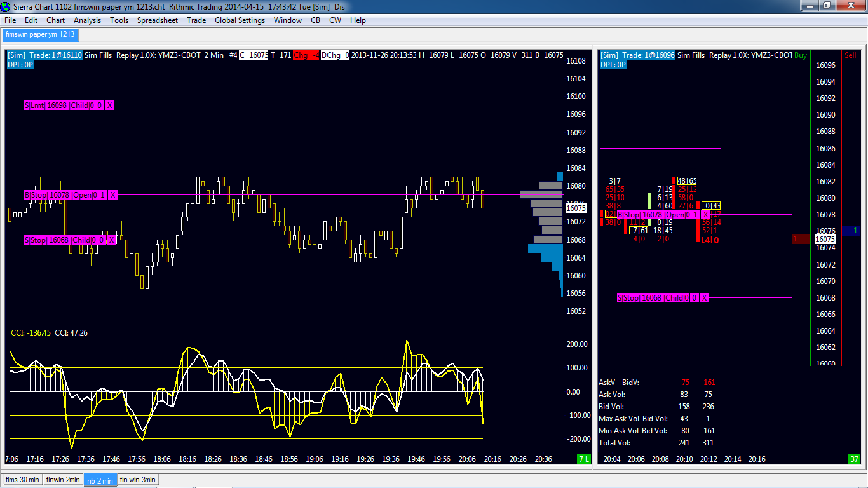Open the Help menu
Image resolution: width=868 pixels, height=488 pixels.
point(358,20)
